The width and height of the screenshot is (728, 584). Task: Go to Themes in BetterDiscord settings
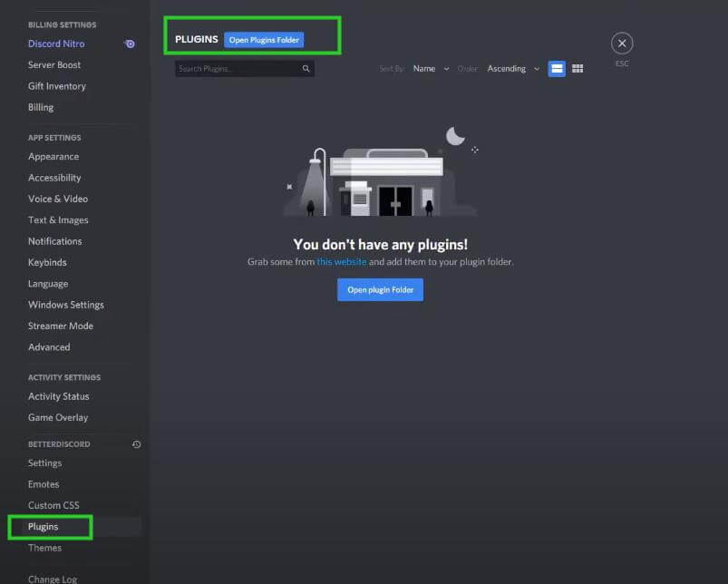[45, 548]
